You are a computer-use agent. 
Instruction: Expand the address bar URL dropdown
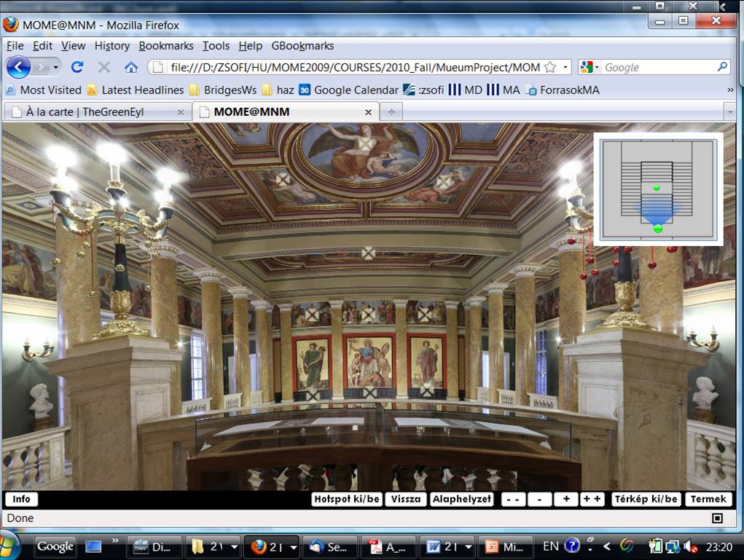click(x=565, y=67)
